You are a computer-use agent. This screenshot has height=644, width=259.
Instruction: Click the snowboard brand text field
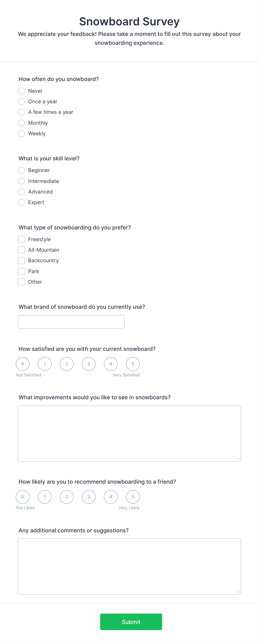pyautogui.click(x=71, y=322)
